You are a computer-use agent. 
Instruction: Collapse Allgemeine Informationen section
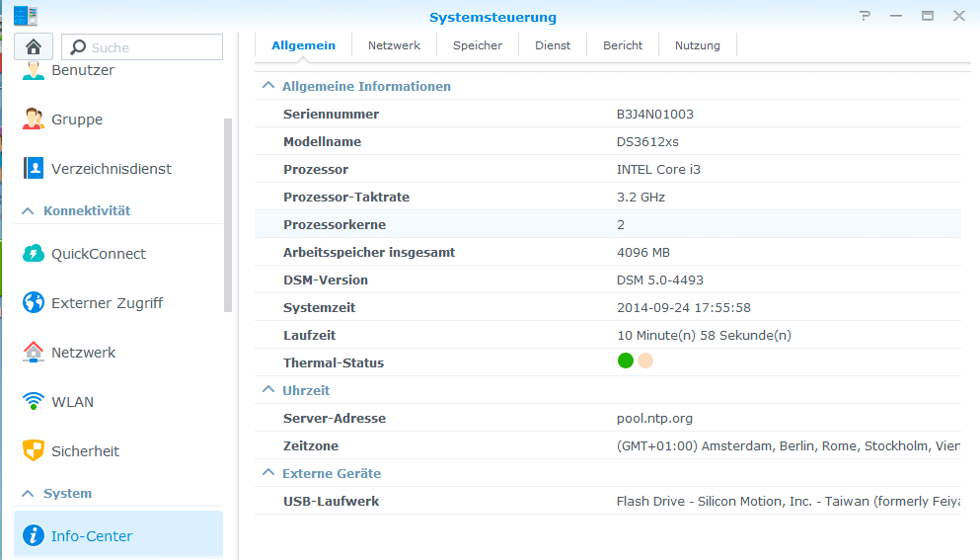click(x=268, y=86)
